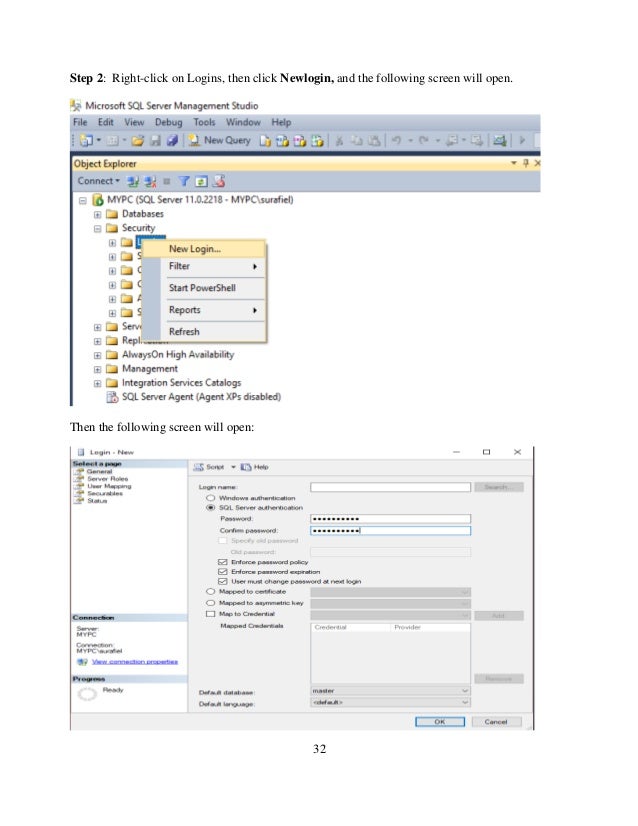The image size is (638, 826).
Task: Select Mapped to certificate radio button
Action: click(210, 592)
